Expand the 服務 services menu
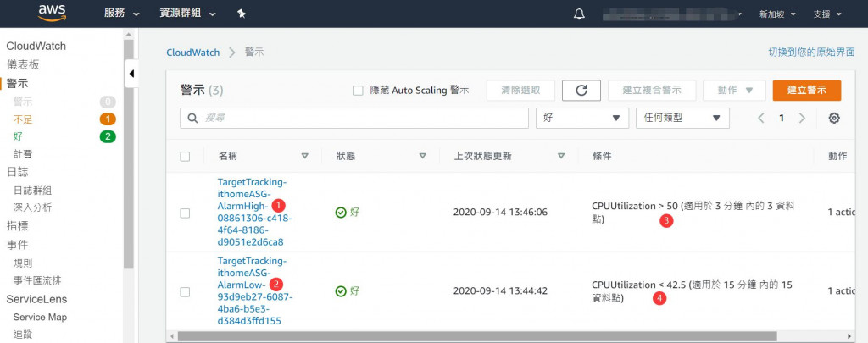Screen dimensions: 868x343 pos(125,14)
